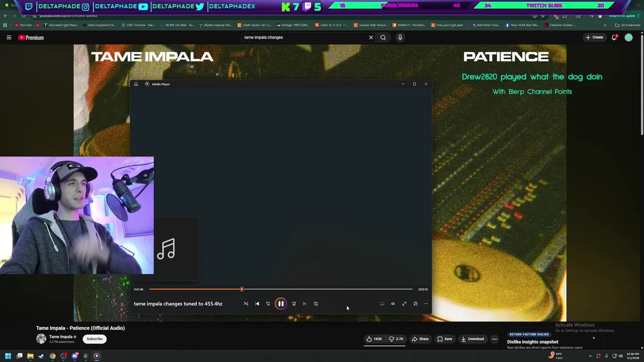Open the 'Jurassic Park Veloce...' bookmark
The height and width of the screenshot is (362, 644).
(x=371, y=25)
